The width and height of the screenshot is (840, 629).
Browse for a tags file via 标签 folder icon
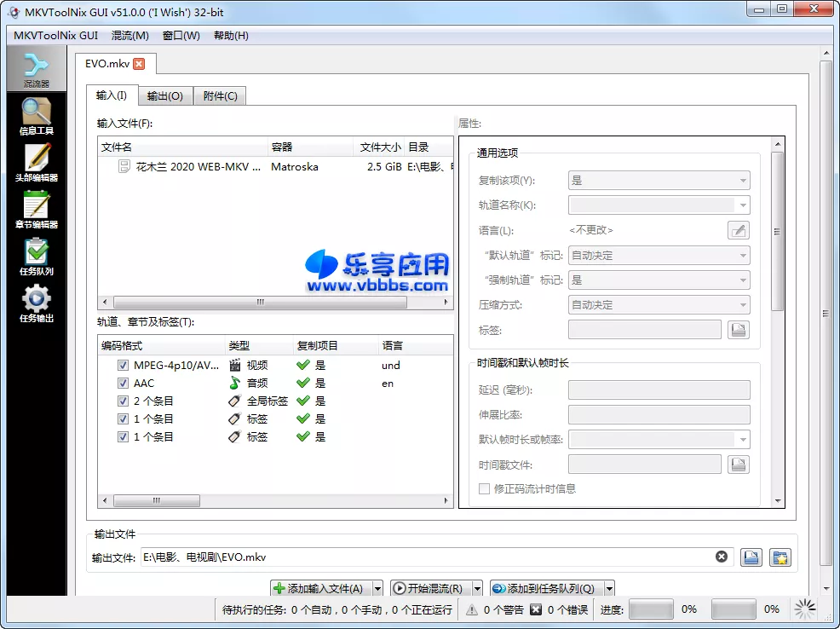739,330
